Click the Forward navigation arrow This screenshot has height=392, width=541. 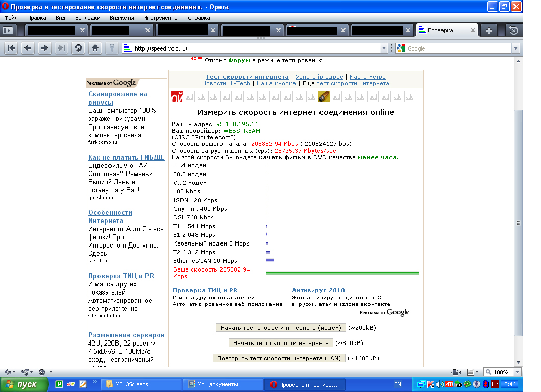tap(45, 48)
